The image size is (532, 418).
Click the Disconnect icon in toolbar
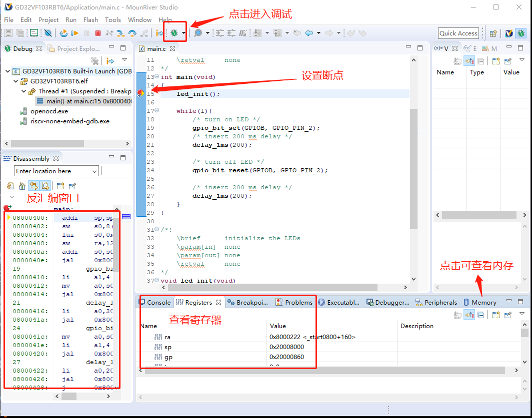click(x=109, y=33)
